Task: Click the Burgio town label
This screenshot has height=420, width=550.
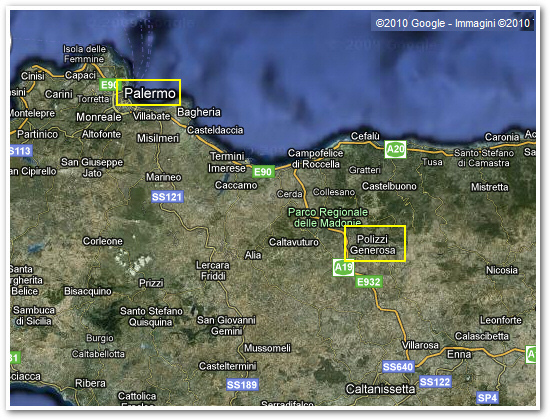Action: (x=100, y=338)
